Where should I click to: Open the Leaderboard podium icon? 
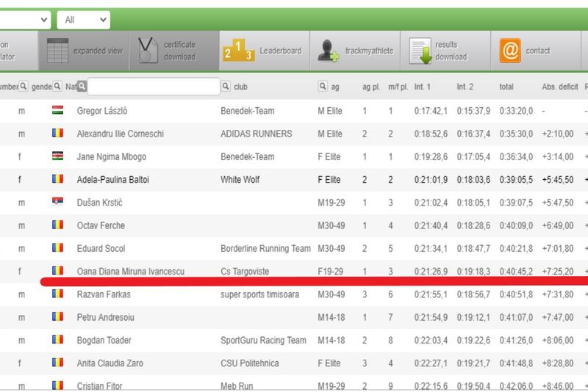(x=238, y=51)
